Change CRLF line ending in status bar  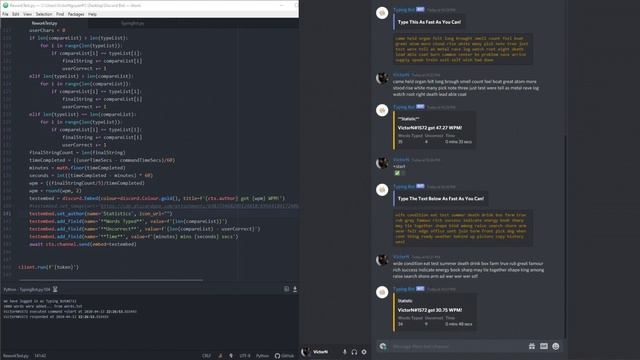pyautogui.click(x=207, y=356)
